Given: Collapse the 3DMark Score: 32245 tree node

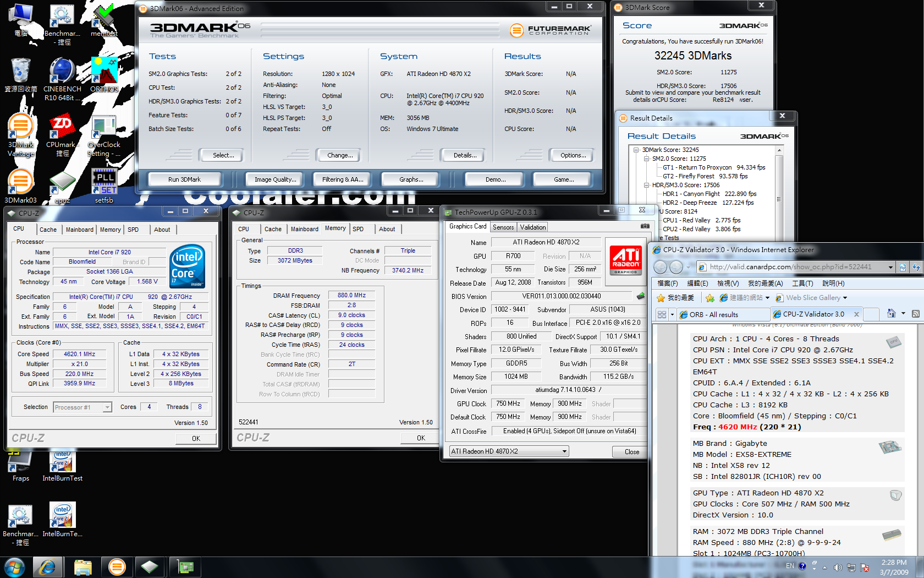Looking at the screenshot, I should 636,150.
